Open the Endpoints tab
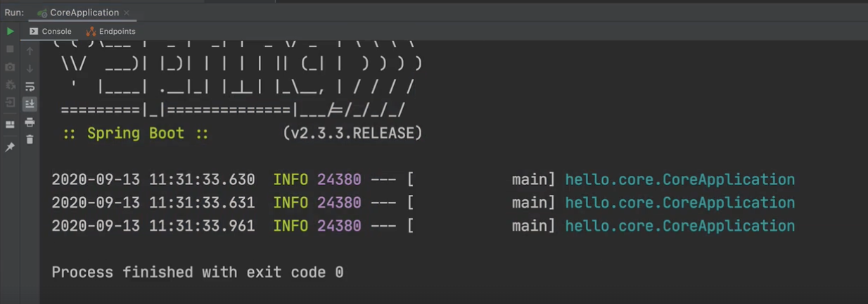 coord(110,31)
